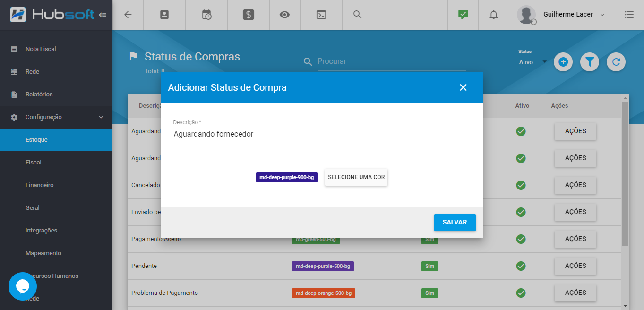644x310 pixels.
Task: Click the Configuração gear icon
Action: 14,117
